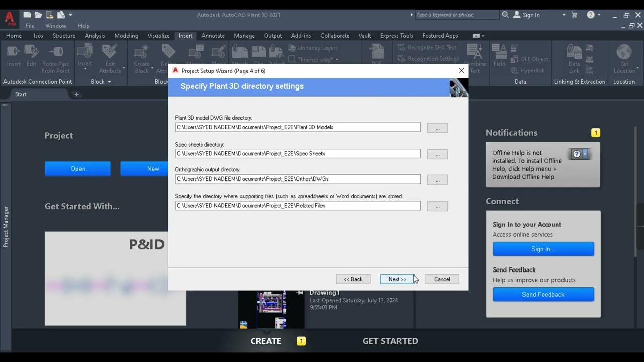
Task: Switch to the Express Tools ribbon tab
Action: (x=396, y=36)
